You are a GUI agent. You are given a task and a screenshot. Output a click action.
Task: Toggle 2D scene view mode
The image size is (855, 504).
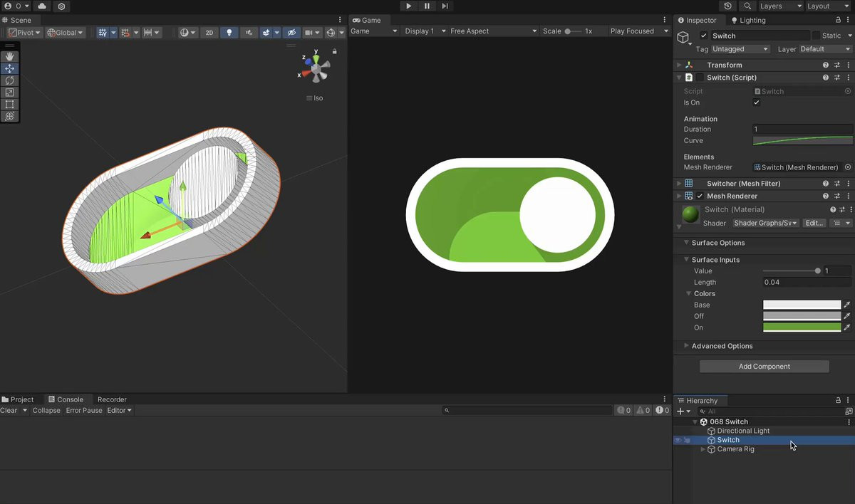[209, 33]
